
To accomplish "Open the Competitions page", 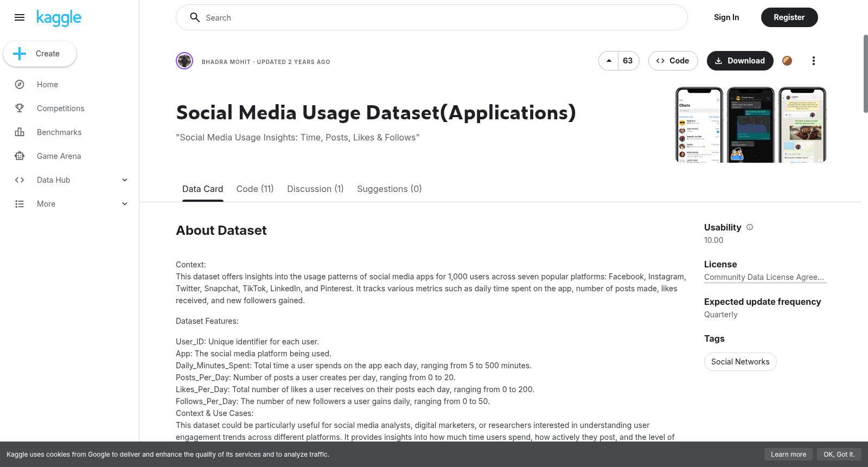I will tap(61, 108).
